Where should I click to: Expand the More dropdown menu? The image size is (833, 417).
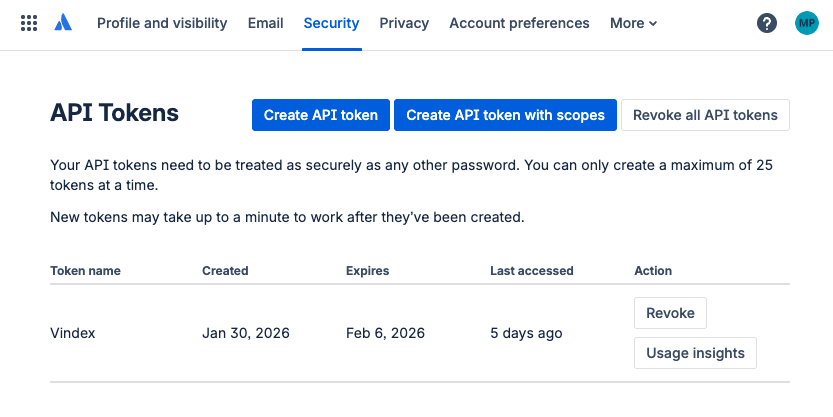tap(633, 23)
